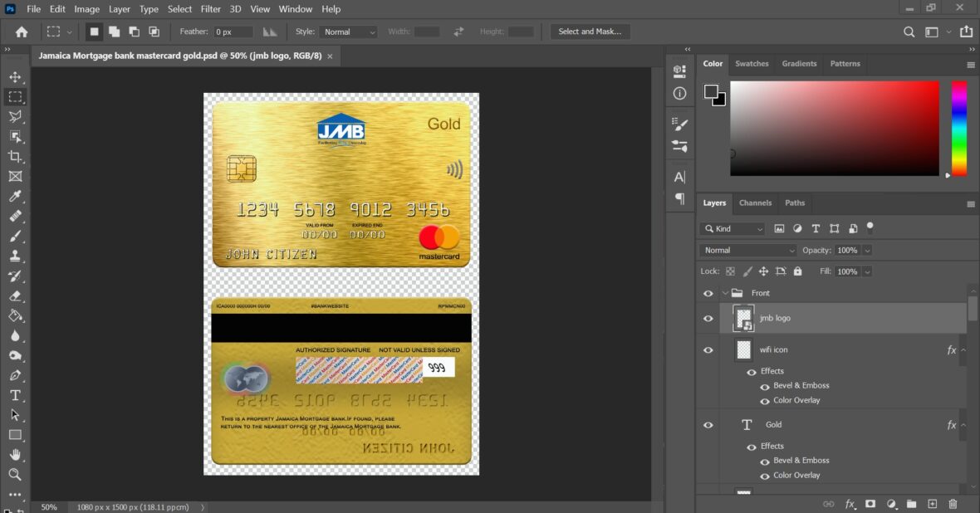This screenshot has height=513, width=980.
Task: Toggle wifi icon Bevel & Emboss effect visibility
Action: click(764, 386)
